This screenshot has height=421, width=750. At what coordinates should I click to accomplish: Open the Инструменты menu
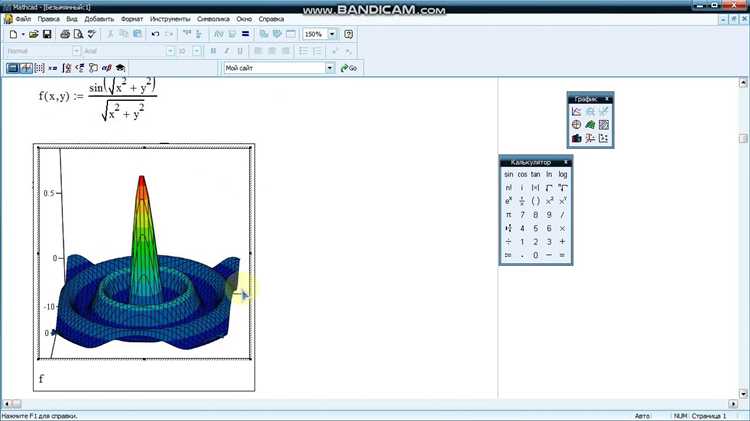[x=170, y=19]
